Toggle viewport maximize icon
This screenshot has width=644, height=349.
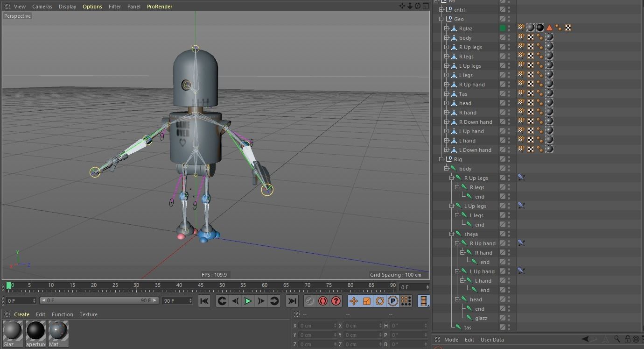[x=426, y=6]
